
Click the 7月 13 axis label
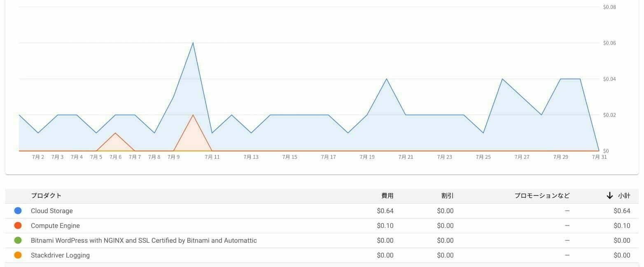point(251,157)
